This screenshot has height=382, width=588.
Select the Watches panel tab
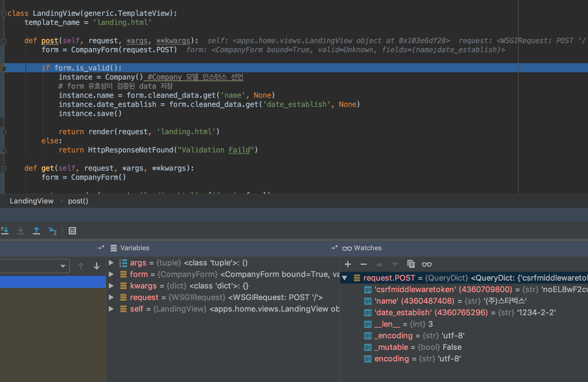tap(367, 248)
